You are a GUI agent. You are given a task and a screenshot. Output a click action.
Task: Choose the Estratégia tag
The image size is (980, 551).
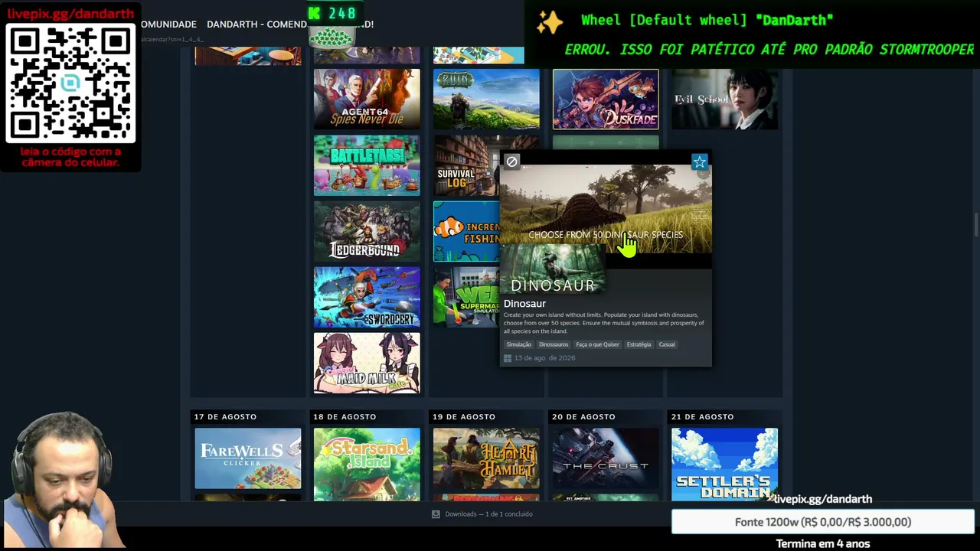(x=639, y=344)
